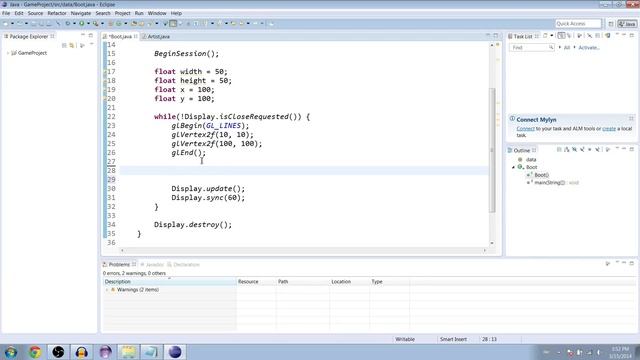Click the editor horizontal scrollbar

click(x=303, y=250)
